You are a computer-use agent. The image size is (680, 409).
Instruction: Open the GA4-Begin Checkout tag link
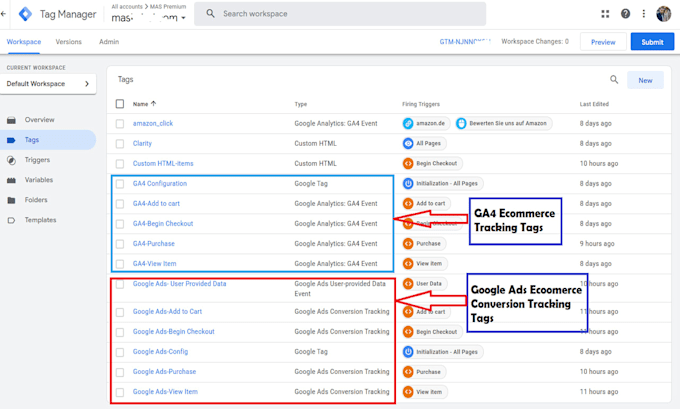click(x=163, y=223)
